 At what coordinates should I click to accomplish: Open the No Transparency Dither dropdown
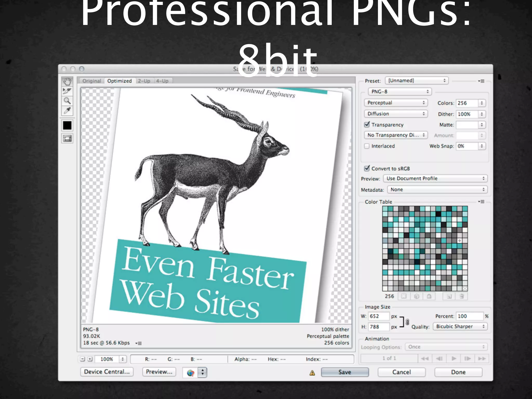click(x=396, y=135)
